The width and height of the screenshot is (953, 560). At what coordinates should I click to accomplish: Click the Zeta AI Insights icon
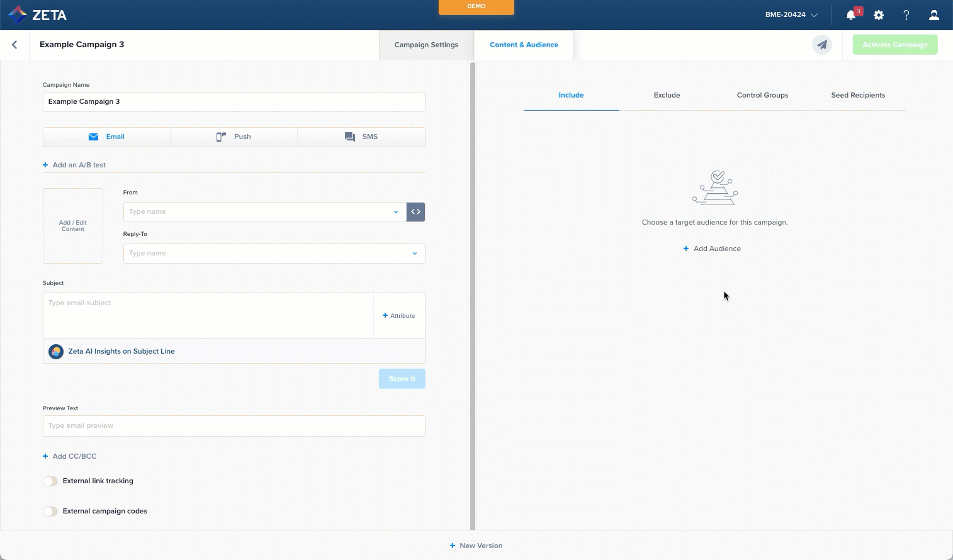56,351
